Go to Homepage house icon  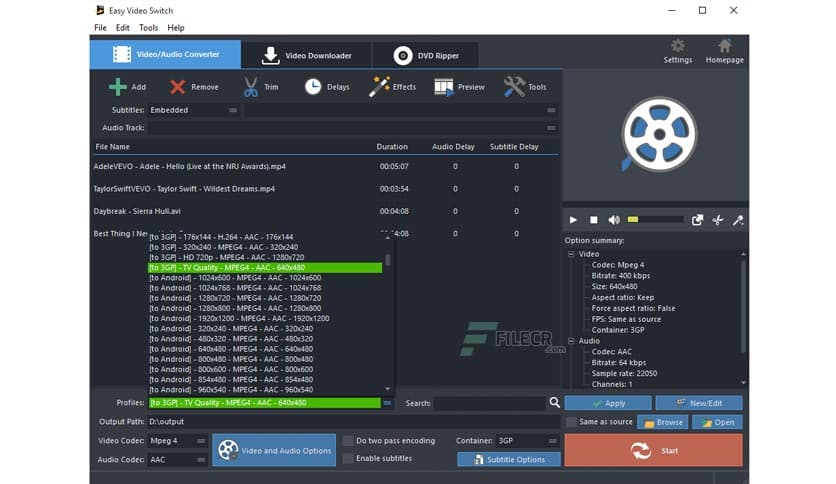click(724, 46)
